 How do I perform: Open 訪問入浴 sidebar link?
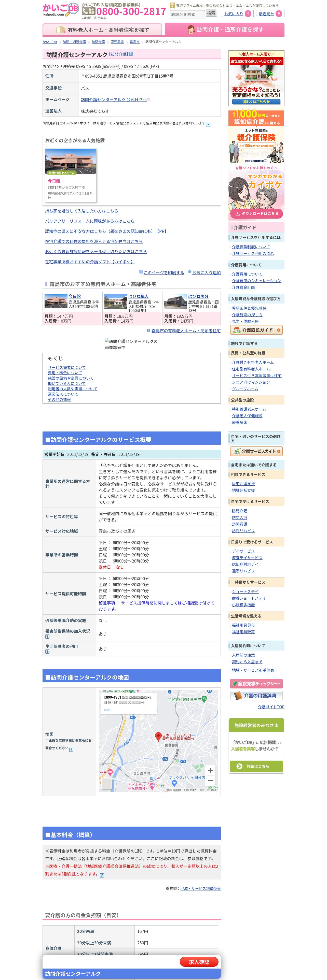239,518
